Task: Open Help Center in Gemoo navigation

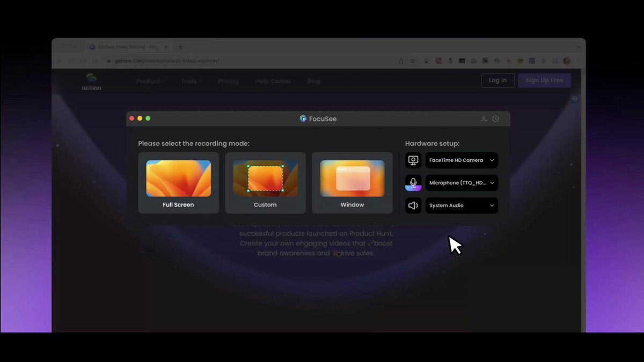Action: (x=273, y=82)
